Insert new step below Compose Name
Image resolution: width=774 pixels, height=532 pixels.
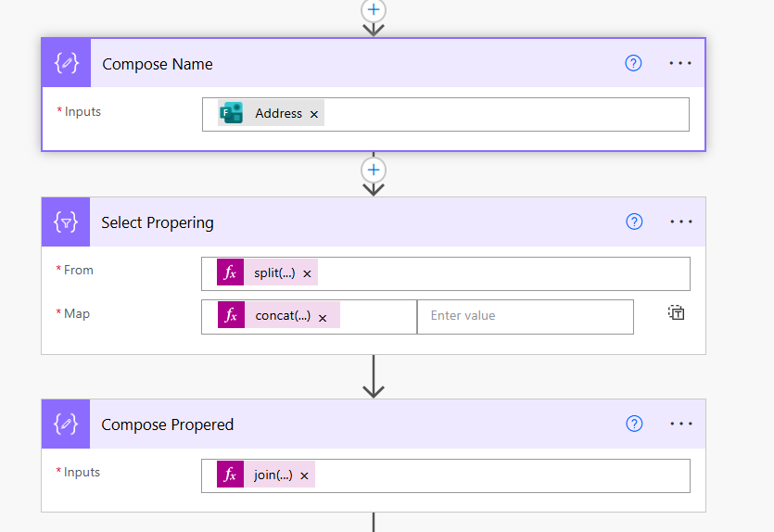tap(374, 171)
